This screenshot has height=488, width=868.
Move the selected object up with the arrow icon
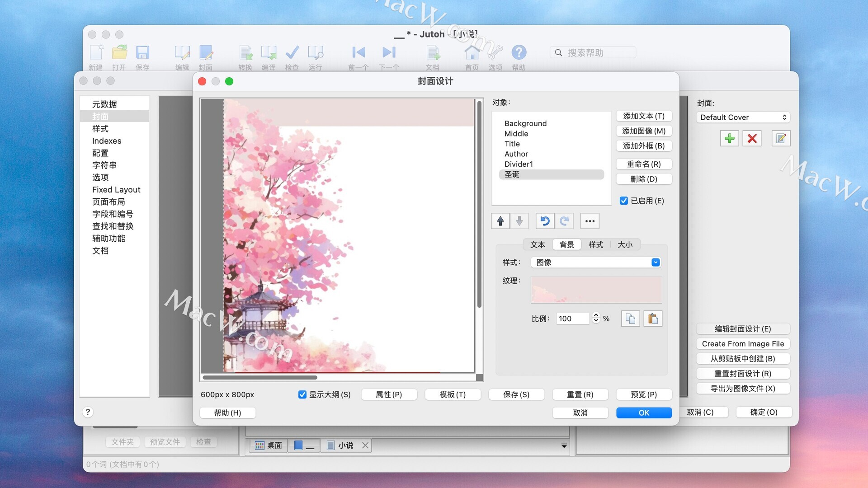pos(500,221)
